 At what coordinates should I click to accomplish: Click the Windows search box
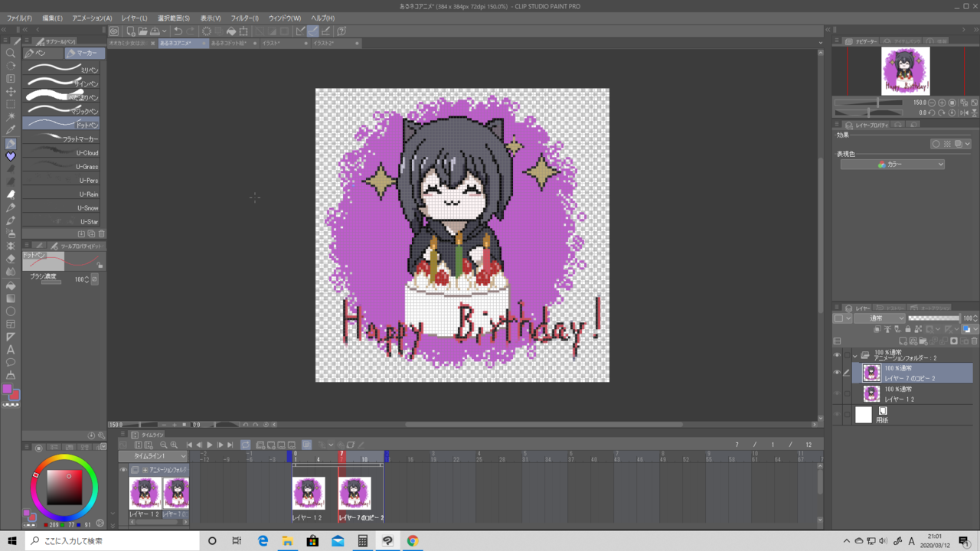pyautogui.click(x=113, y=541)
